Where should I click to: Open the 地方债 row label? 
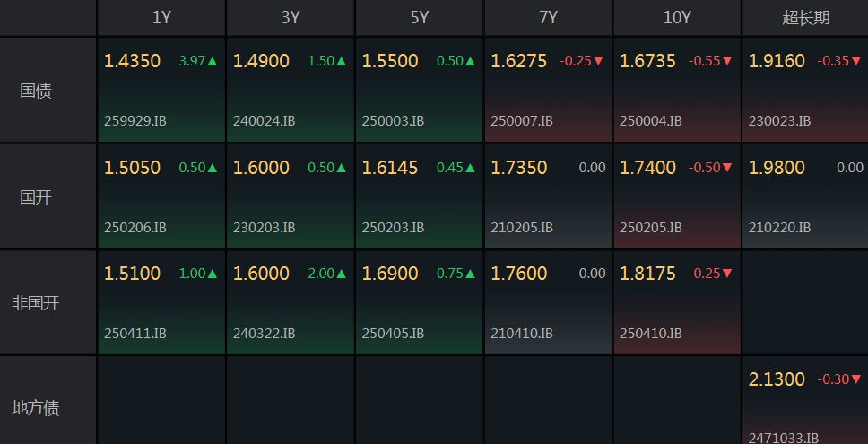(36, 408)
